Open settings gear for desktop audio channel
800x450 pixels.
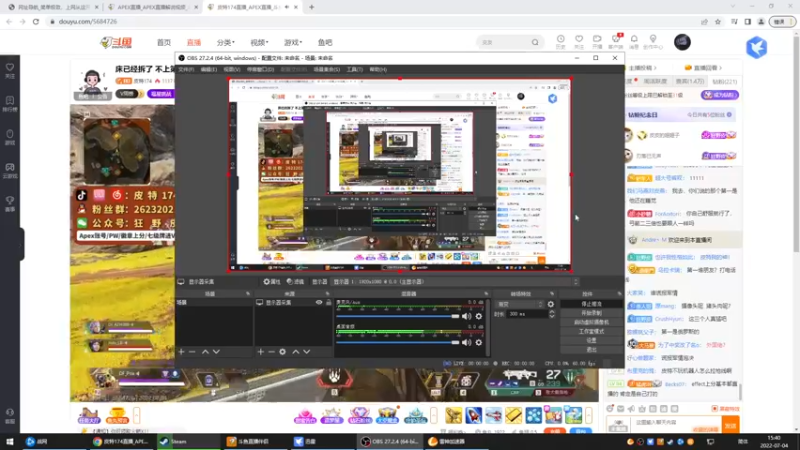pyautogui.click(x=479, y=342)
